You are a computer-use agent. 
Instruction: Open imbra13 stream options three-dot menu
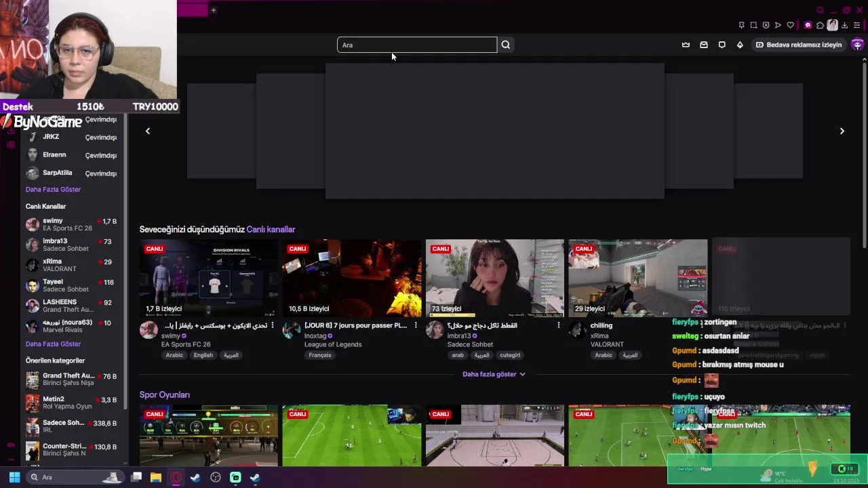559,325
